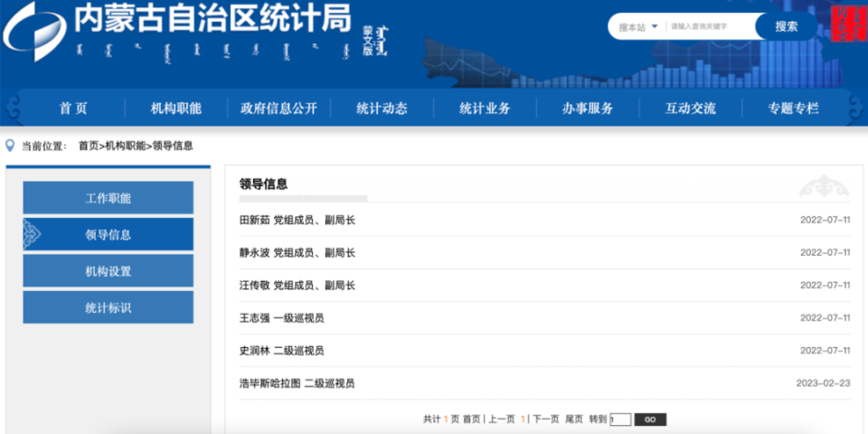Click the location pin icon
The image size is (868, 434).
[x=9, y=146]
